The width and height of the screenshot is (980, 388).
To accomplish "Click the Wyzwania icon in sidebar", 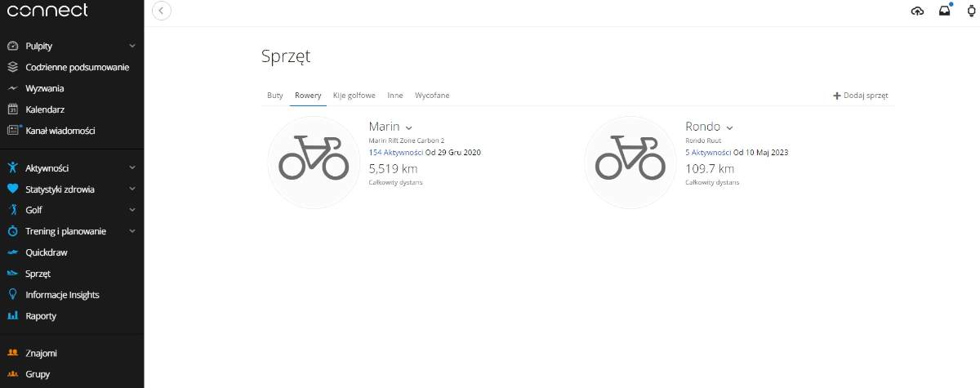I will (x=12, y=88).
